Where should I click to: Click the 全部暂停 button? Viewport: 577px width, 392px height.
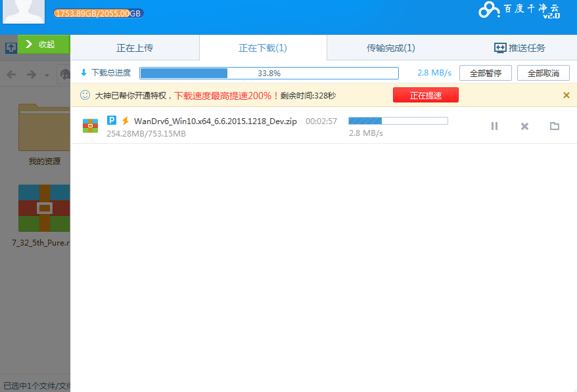click(486, 73)
